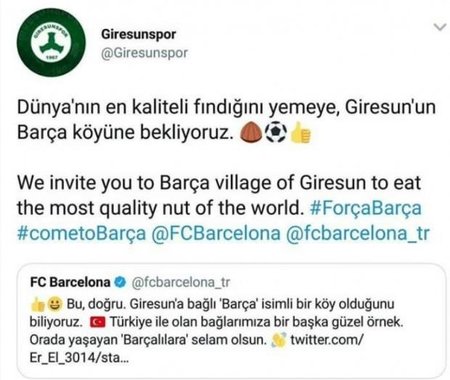Click the hazelnut emoji
This screenshot has width=450, height=380.
pyautogui.click(x=251, y=133)
